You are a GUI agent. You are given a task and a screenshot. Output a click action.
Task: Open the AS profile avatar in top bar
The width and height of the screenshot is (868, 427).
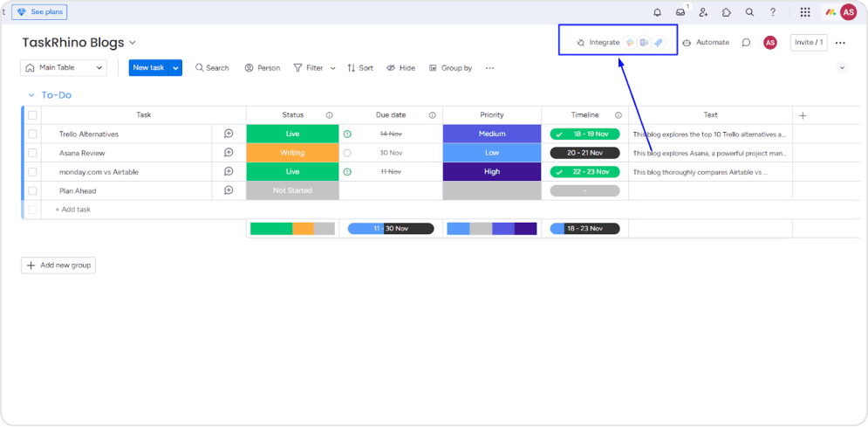[848, 11]
